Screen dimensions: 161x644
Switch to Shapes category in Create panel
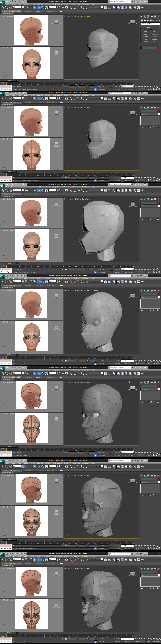coord(145,20)
